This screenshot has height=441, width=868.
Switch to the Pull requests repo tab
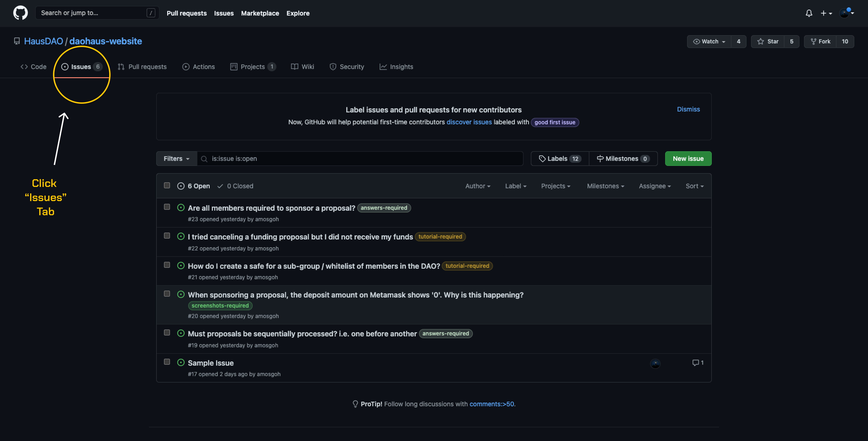click(142, 67)
